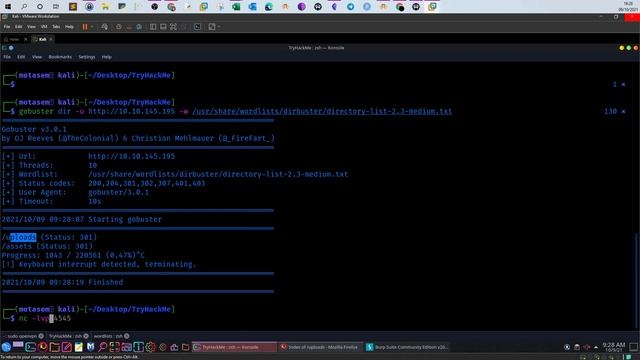Open the snapshot manager icon in VMware toolbar
Image resolution: width=640 pixels, height=360 pixels.
[x=139, y=27]
